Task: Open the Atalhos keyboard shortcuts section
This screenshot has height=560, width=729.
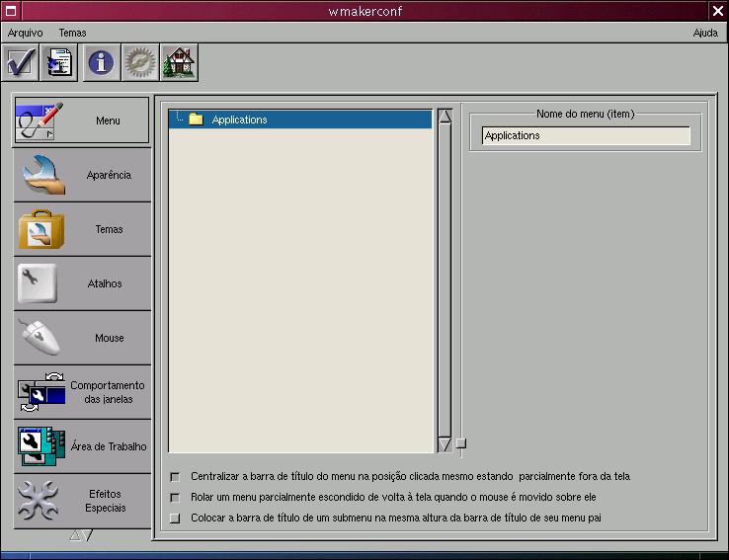Action: coord(82,283)
